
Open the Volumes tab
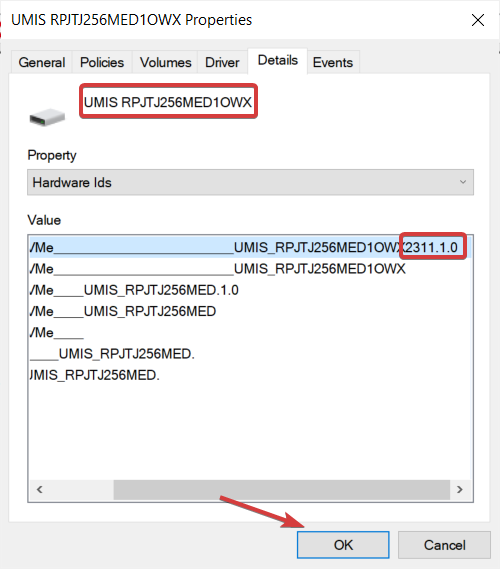(165, 62)
